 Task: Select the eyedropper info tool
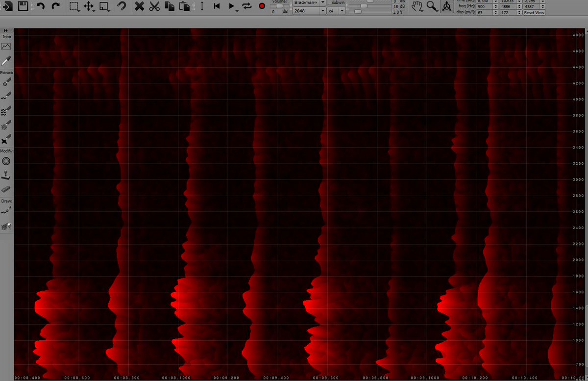pyautogui.click(x=6, y=61)
